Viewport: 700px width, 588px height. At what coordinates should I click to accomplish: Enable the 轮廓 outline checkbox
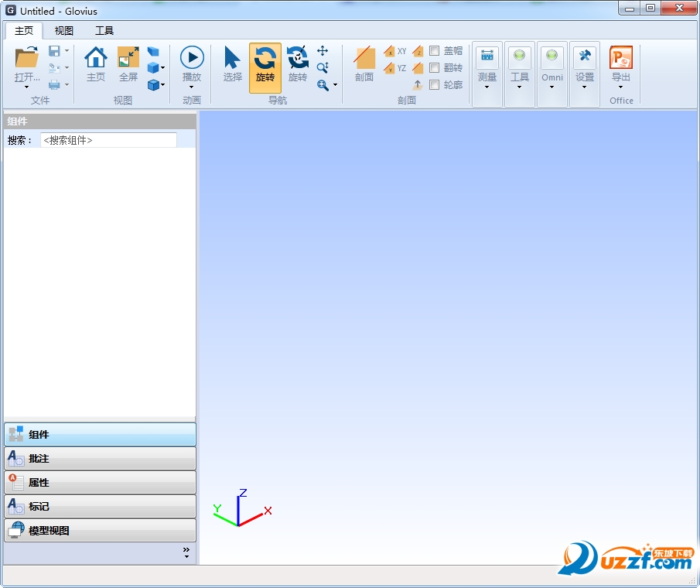(x=434, y=84)
